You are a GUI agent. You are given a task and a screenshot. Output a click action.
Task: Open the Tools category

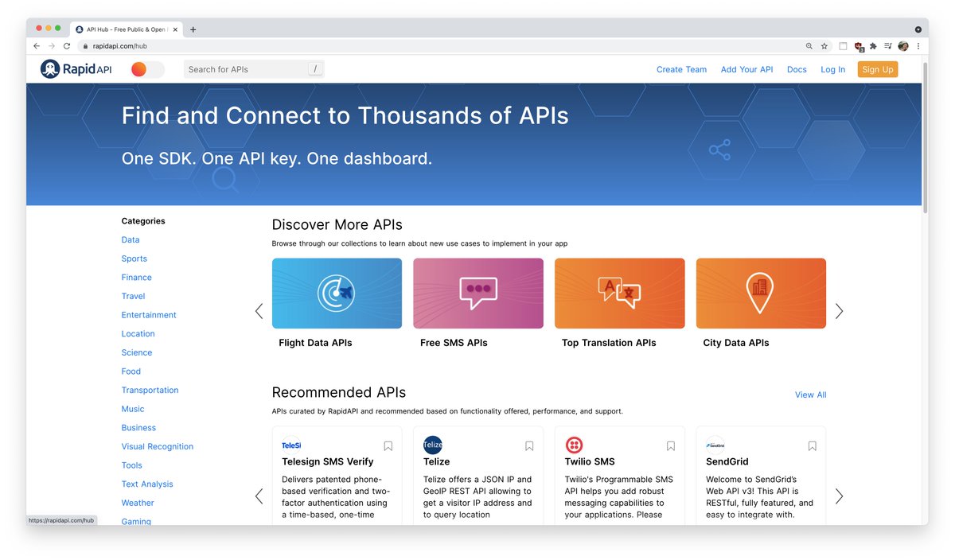(x=132, y=465)
